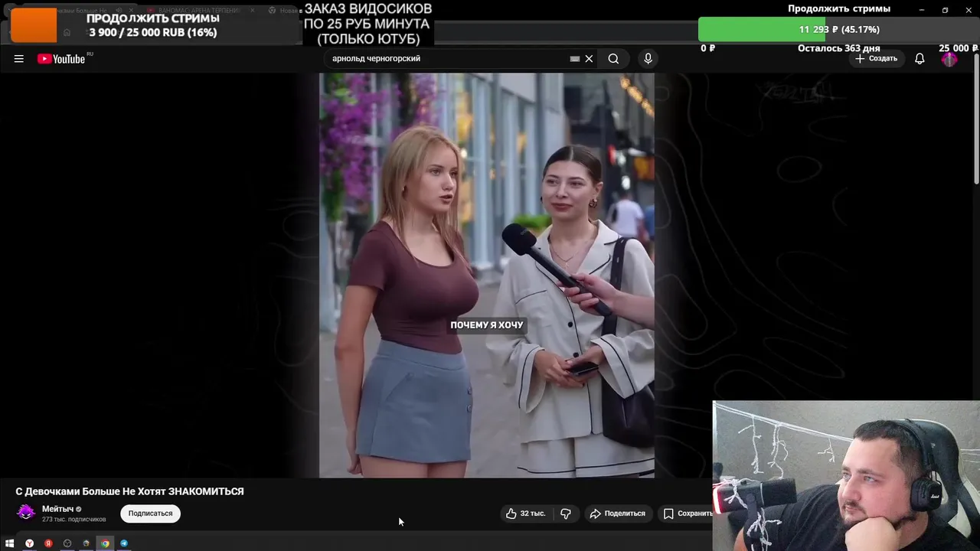
Task: Open the on-screen keyboard in search box
Action: point(575,59)
